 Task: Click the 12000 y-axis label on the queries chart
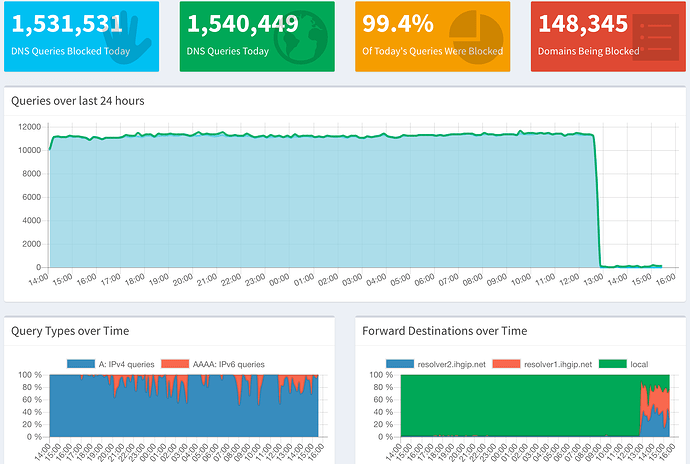coord(28,126)
